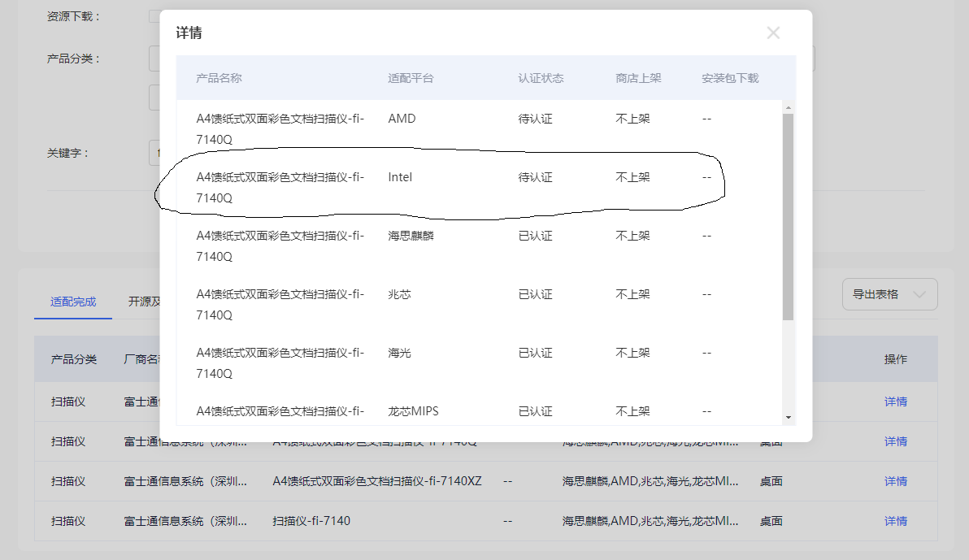This screenshot has height=560, width=969.
Task: Click the 商店上架 column header
Action: [638, 78]
